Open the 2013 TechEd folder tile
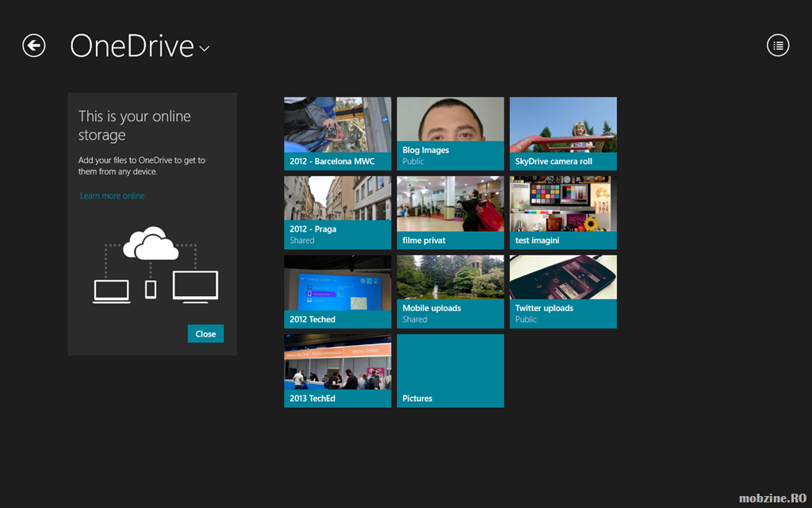This screenshot has height=508, width=812. click(338, 371)
